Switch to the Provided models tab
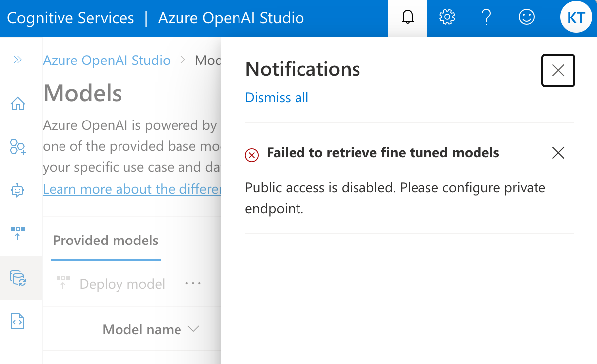 [105, 240]
